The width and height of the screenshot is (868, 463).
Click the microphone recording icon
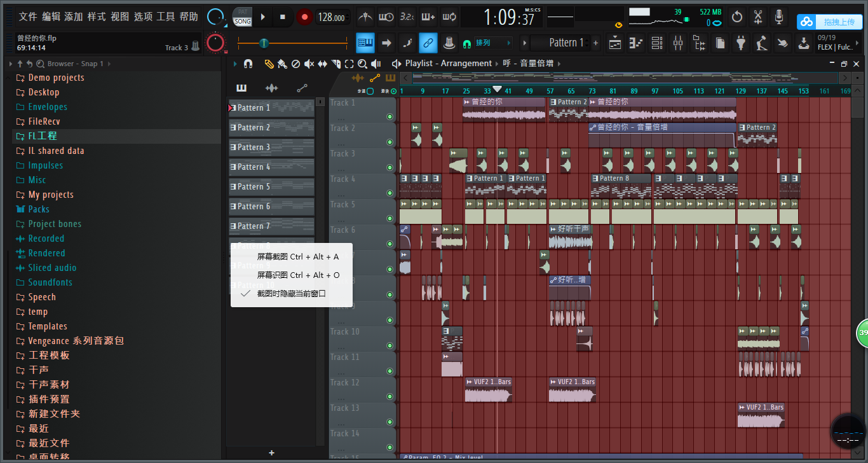[x=778, y=17]
